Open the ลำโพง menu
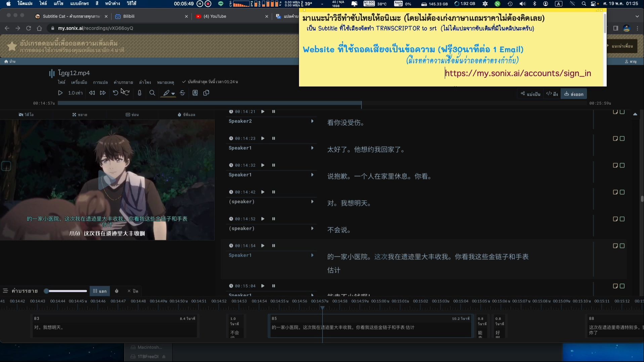The image size is (644, 362). coord(145,82)
